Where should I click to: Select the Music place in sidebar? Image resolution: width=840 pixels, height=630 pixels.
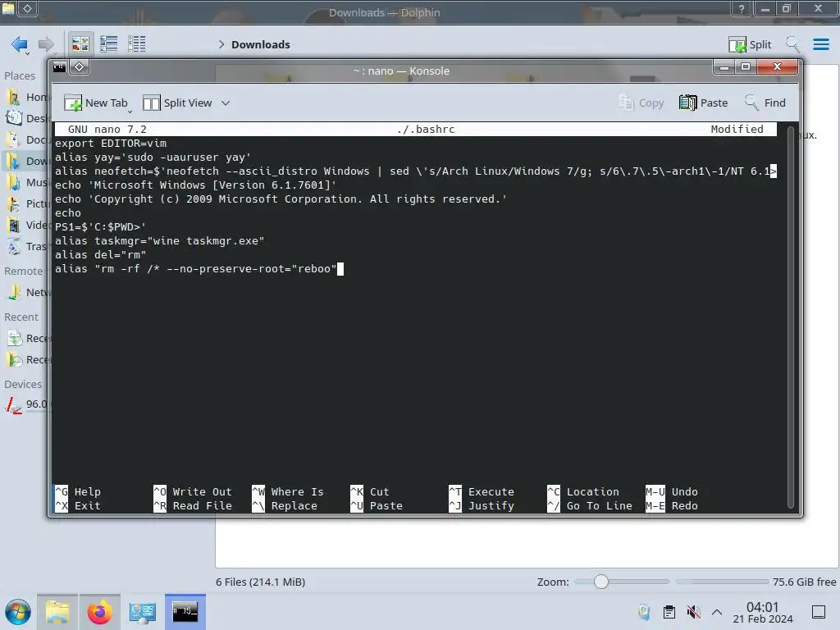[27, 183]
